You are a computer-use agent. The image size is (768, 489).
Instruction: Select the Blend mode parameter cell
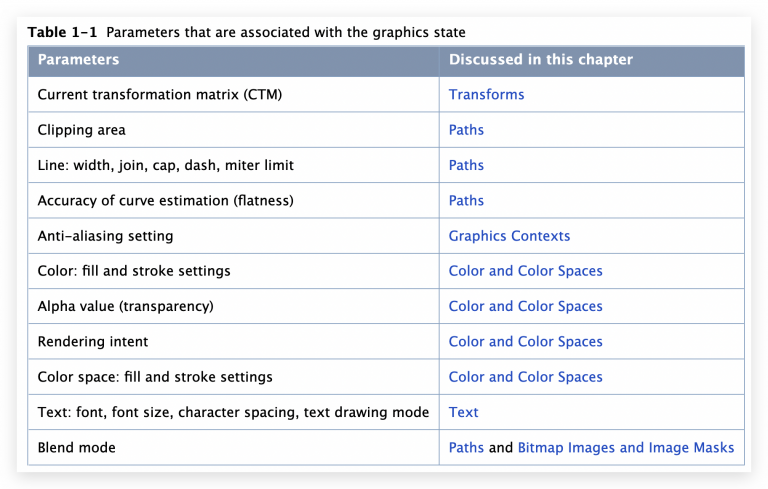click(234, 447)
